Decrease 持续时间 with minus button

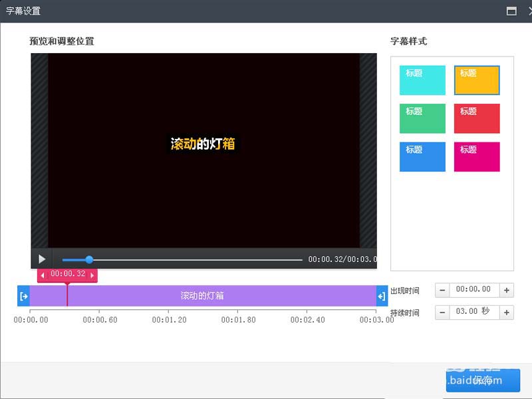(x=442, y=313)
